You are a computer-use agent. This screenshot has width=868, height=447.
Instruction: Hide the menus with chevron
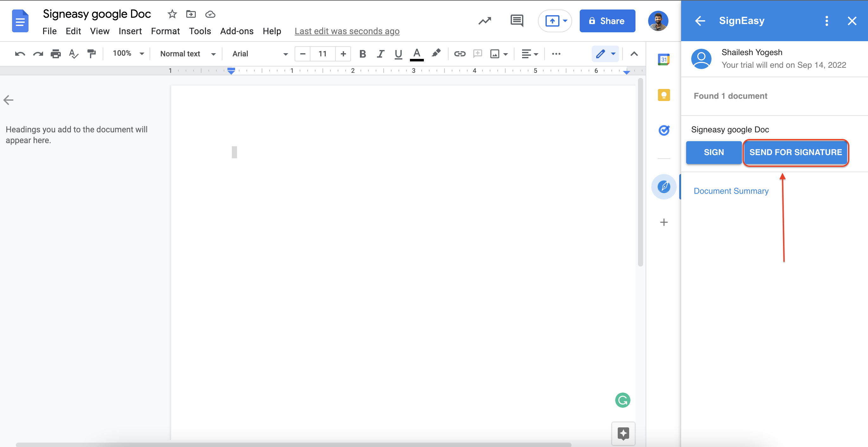point(634,54)
